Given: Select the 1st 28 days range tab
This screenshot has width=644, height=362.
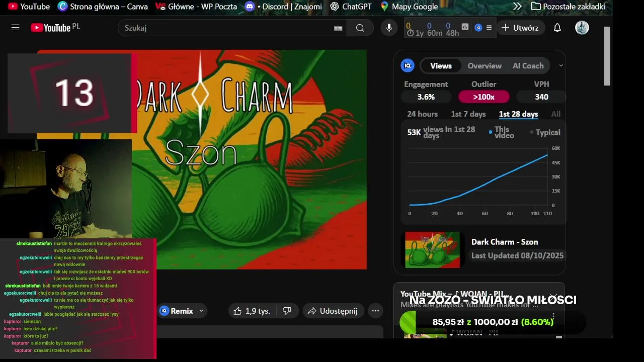Looking at the screenshot, I should coord(518,114).
